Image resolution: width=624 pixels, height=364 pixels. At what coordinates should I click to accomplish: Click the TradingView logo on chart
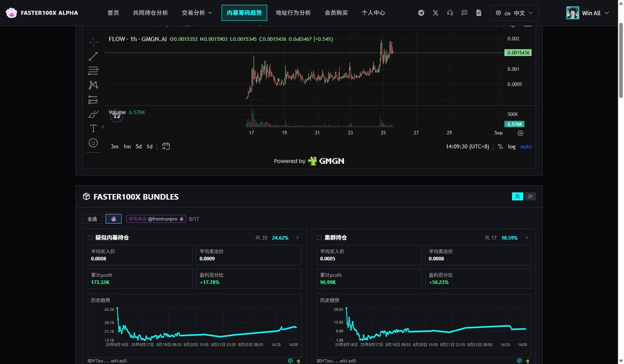117,116
